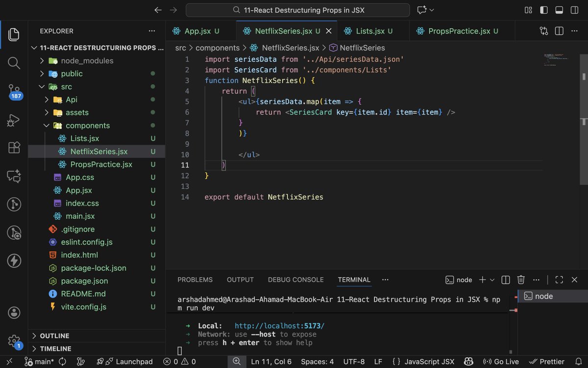Kill the terminal with the trash icon
This screenshot has width=588, height=368.
(x=521, y=279)
